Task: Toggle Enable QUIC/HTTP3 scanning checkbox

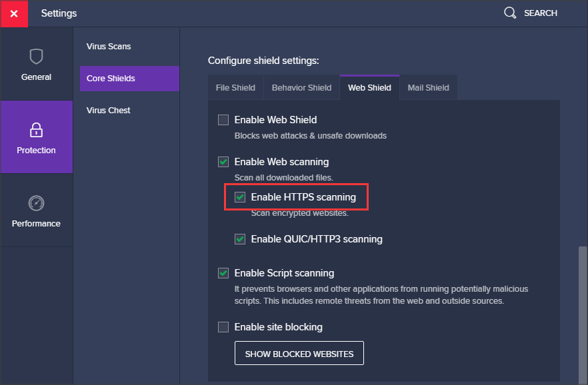Action: tap(240, 239)
